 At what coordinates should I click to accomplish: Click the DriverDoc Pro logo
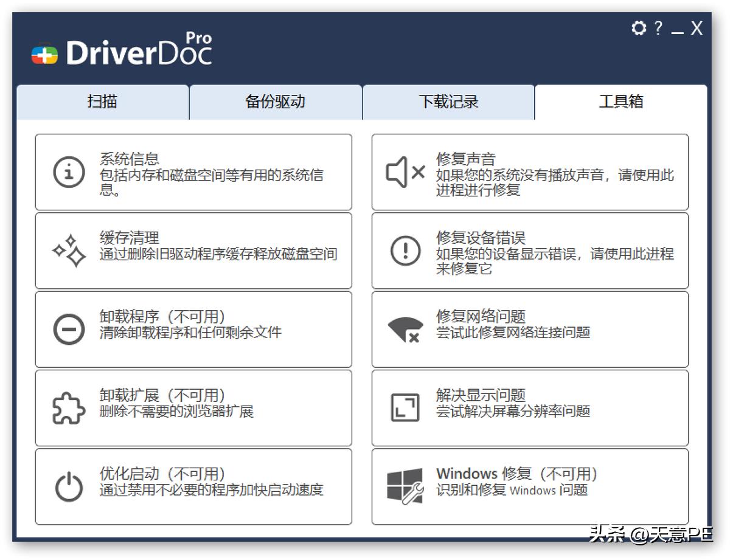click(x=122, y=50)
